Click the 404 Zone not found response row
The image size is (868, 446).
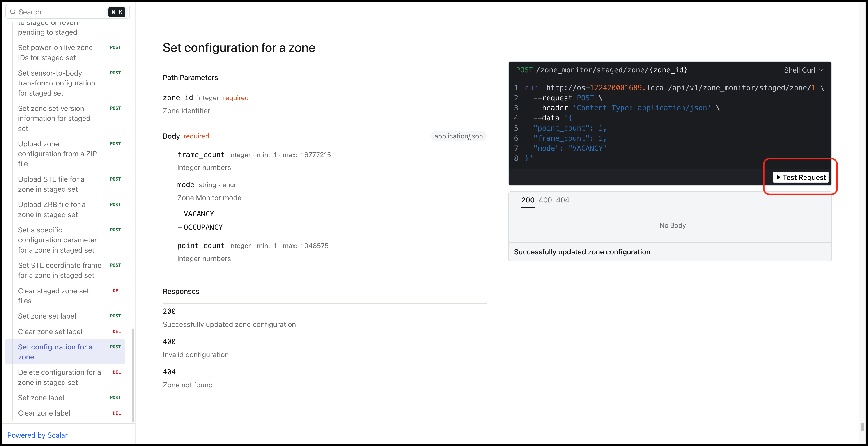(x=324, y=379)
